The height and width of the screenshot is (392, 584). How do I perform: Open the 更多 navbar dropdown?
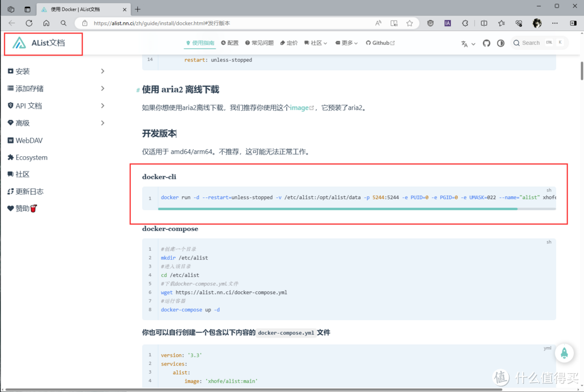pyautogui.click(x=347, y=43)
